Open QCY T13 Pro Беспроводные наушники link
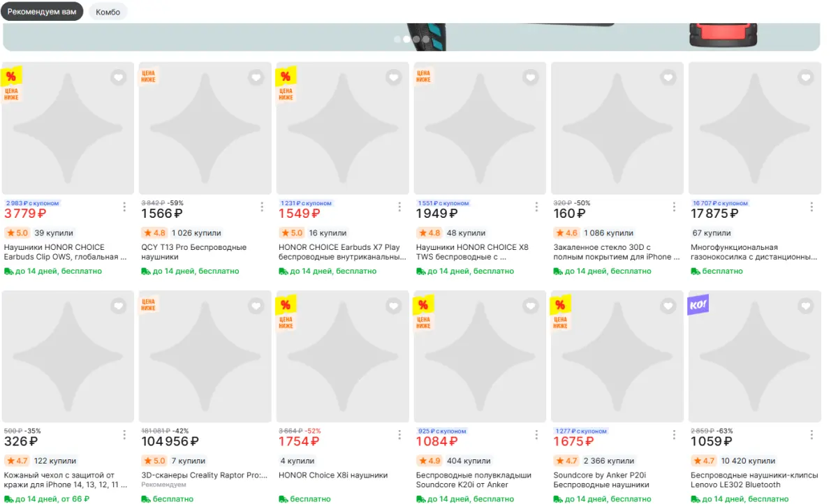Screen dimensions: 838x504 tap(193, 252)
